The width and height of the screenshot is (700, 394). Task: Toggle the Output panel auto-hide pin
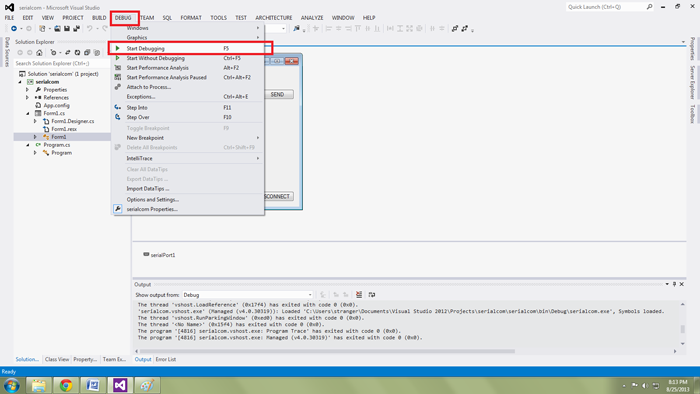pyautogui.click(x=675, y=284)
